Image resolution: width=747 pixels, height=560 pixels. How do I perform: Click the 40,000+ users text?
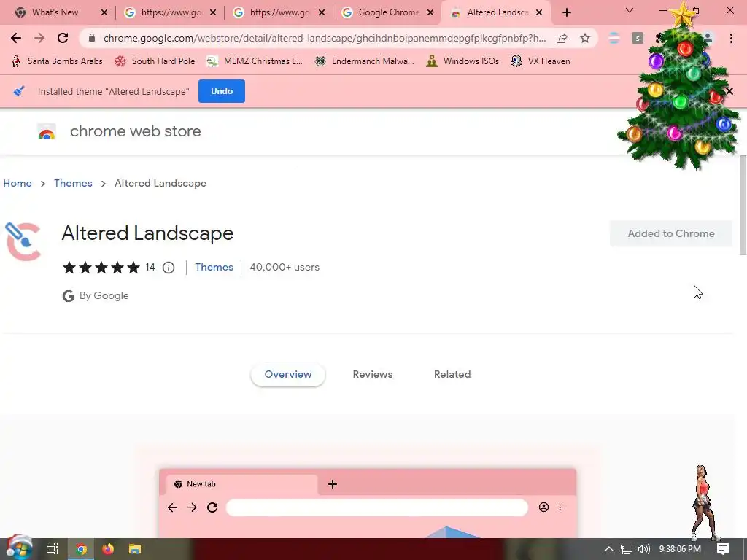click(285, 267)
